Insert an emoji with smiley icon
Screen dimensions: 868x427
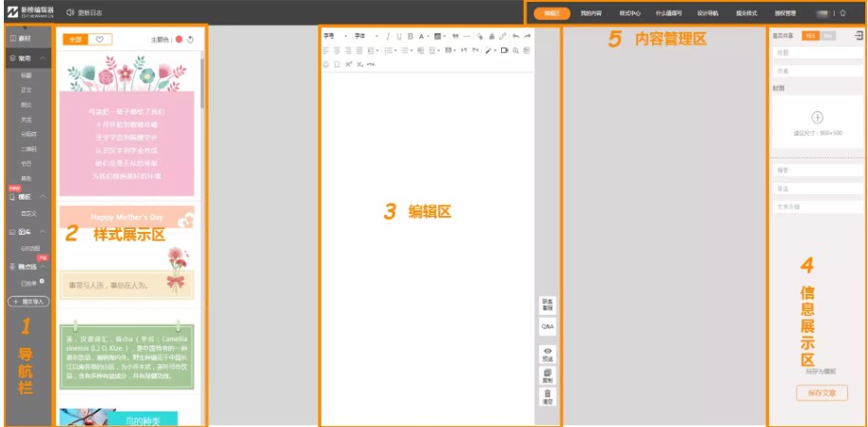(326, 65)
